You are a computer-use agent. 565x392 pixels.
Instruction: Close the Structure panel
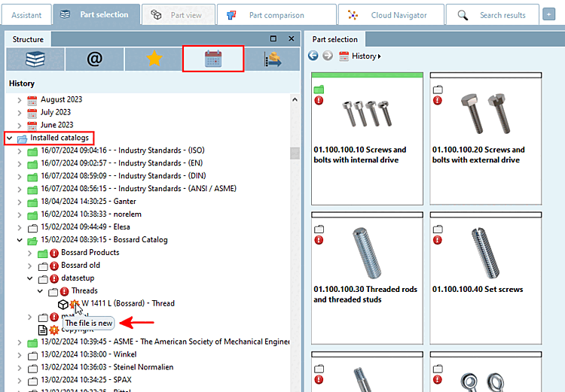tap(292, 38)
